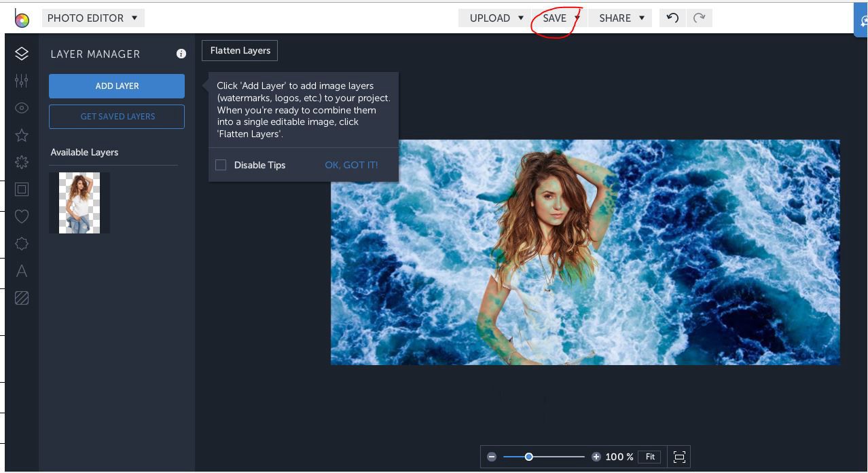
Task: Fit image to screen with Fit button
Action: point(650,457)
